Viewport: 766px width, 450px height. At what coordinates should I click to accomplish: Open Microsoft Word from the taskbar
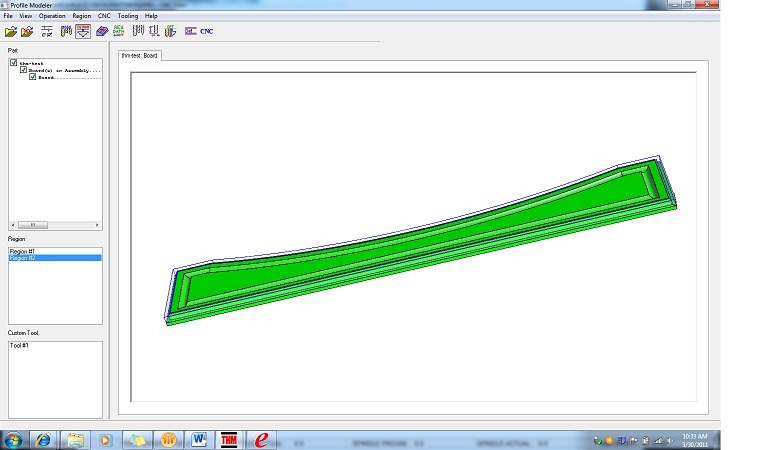point(198,439)
